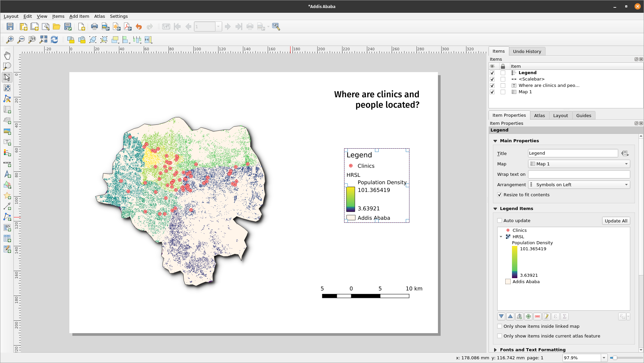Click the Wrap text on input field
The height and width of the screenshot is (363, 644).
pyautogui.click(x=579, y=174)
